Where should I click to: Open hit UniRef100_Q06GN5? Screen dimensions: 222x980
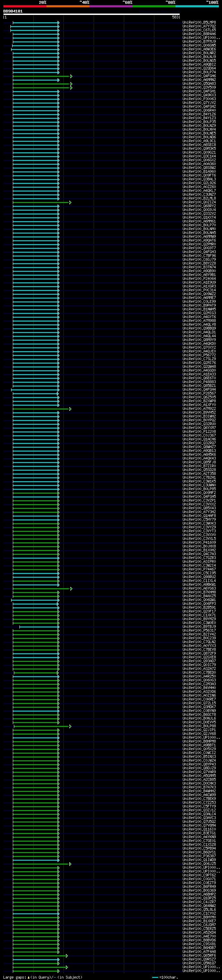click(199, 45)
